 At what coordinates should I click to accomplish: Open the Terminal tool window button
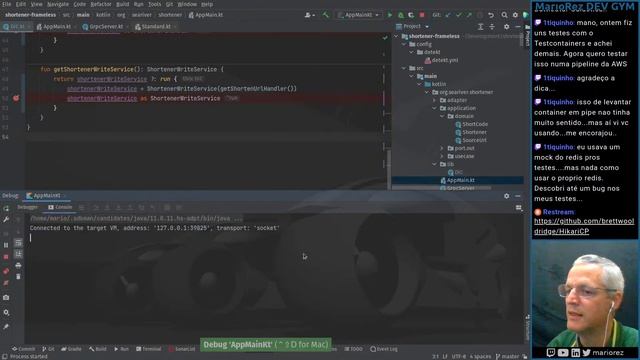coord(149,349)
